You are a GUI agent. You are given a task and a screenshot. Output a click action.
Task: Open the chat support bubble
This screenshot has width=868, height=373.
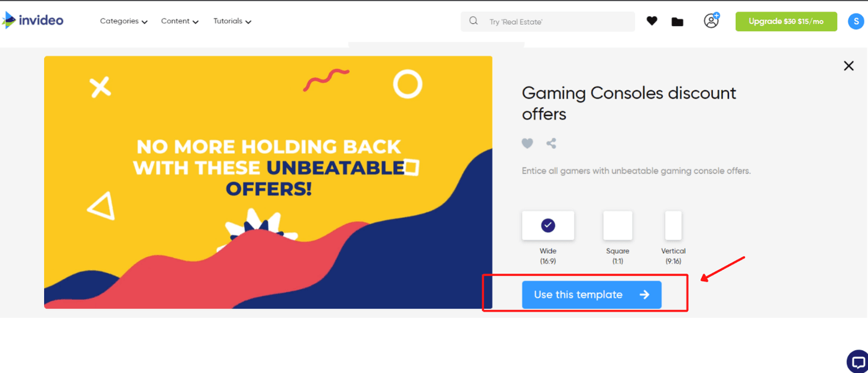coord(857,362)
